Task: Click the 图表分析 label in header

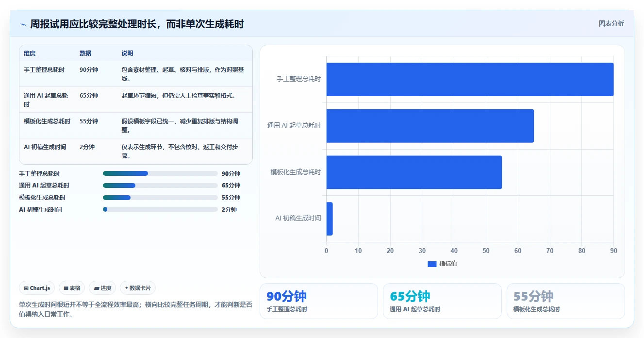Action: (x=611, y=23)
